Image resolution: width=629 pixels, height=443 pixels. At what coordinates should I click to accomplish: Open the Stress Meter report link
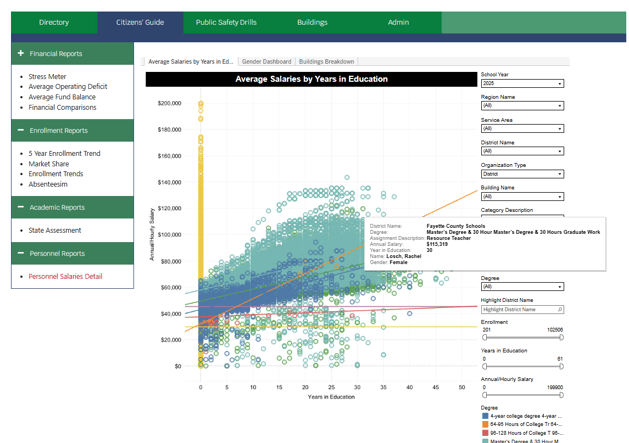[47, 76]
